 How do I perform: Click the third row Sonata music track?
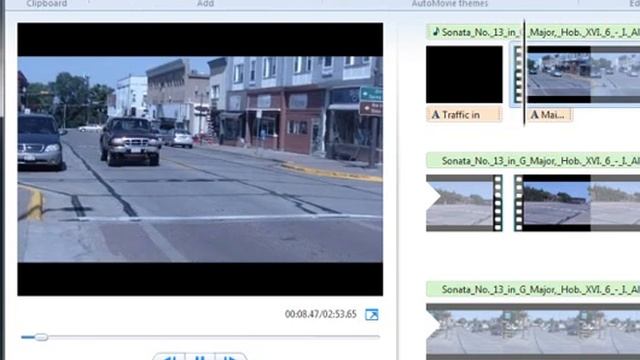point(533,289)
